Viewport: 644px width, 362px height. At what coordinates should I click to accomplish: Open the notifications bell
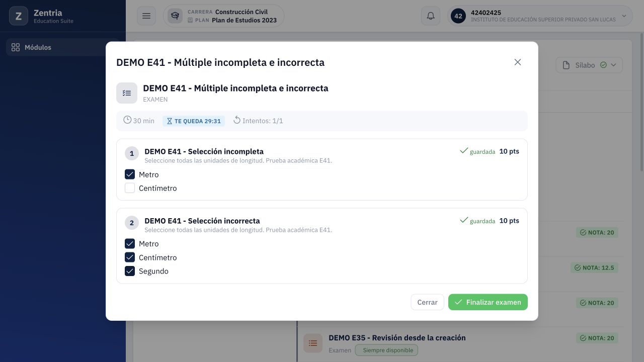tap(431, 16)
